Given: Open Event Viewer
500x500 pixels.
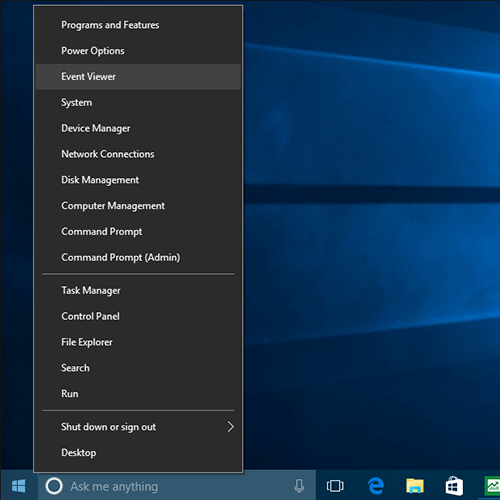Looking at the screenshot, I should [138, 77].
